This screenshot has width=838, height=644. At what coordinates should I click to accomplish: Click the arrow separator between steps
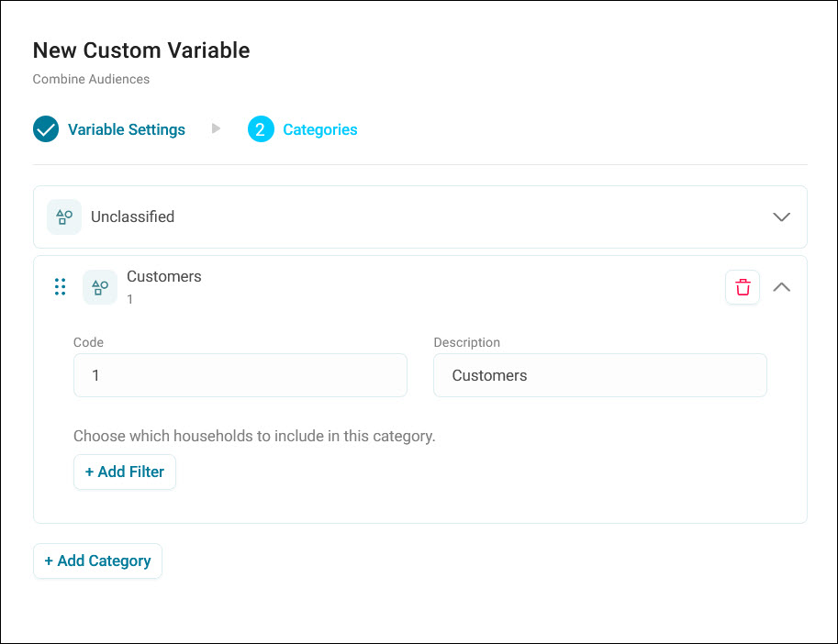pos(216,128)
